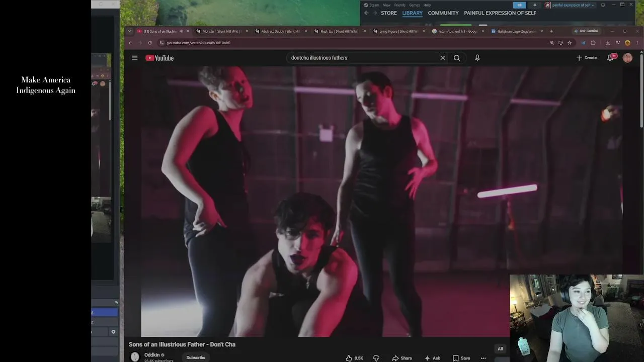Close the Monster Silent Hill Wiki tab

tap(247, 31)
